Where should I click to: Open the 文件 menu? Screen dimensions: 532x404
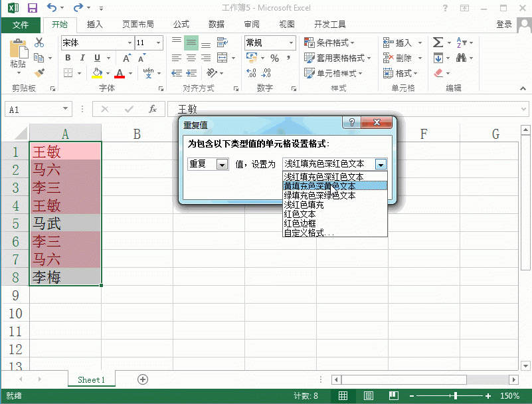point(21,24)
